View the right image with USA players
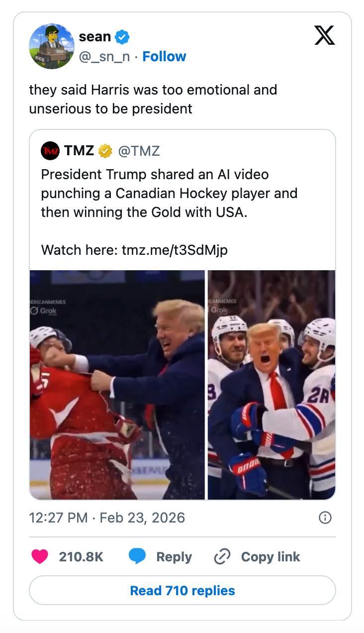This screenshot has height=633, width=364. tap(272, 385)
